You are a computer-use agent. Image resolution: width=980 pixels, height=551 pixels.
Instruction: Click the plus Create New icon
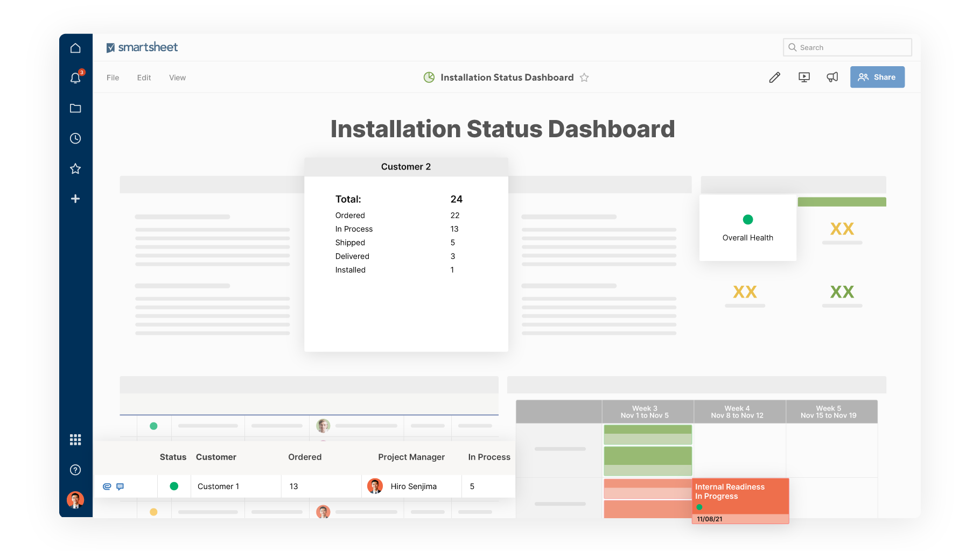(x=75, y=199)
